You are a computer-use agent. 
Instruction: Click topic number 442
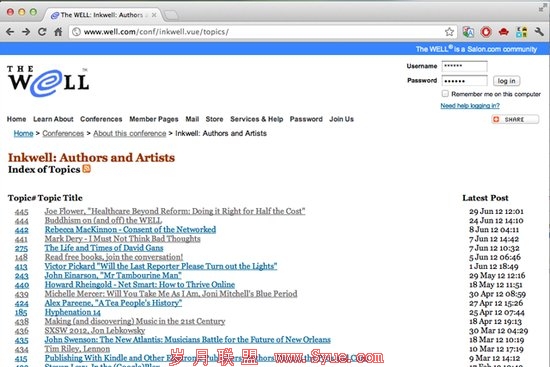pyautogui.click(x=21, y=230)
